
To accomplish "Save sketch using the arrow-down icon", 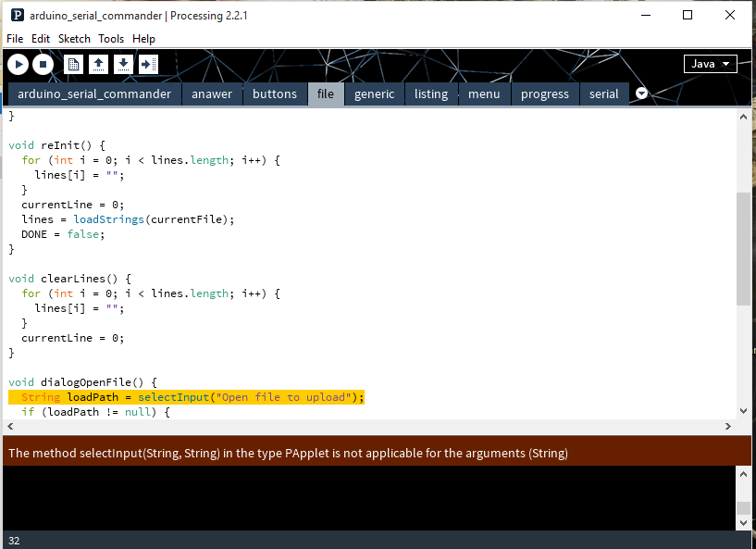I will click(x=123, y=64).
